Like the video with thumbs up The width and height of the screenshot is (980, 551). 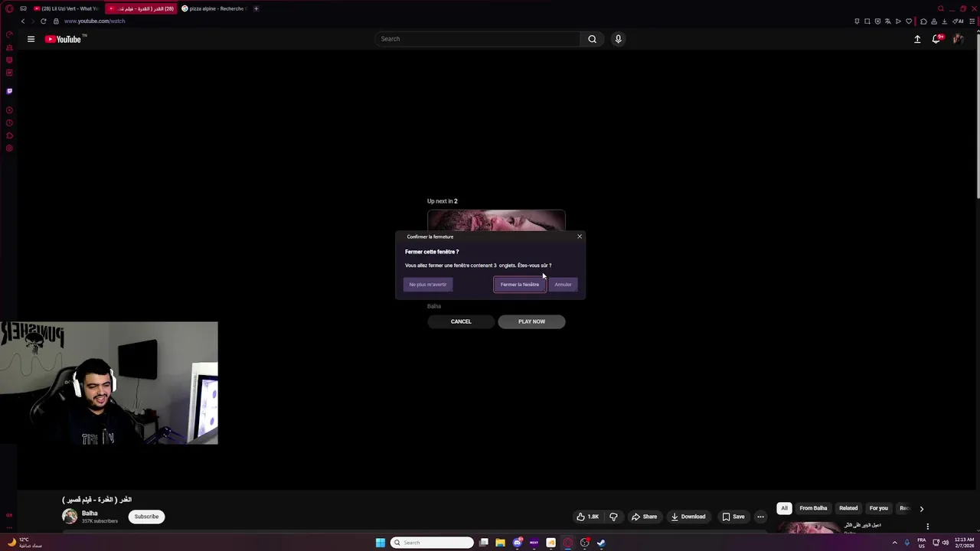[x=588, y=517]
